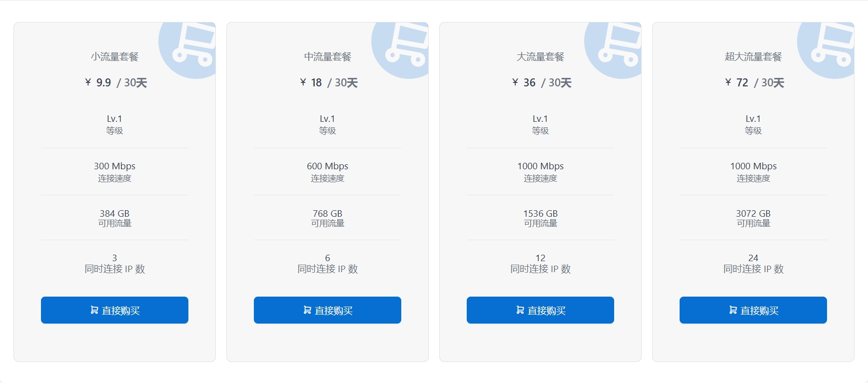The height and width of the screenshot is (383, 868).
Task: Buy the ¥9.9 small traffic plan
Action: pyautogui.click(x=114, y=310)
